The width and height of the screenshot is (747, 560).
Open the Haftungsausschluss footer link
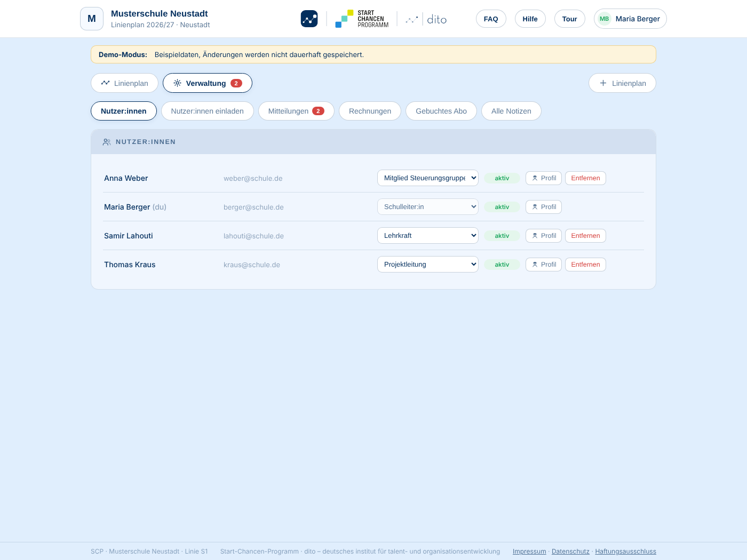pyautogui.click(x=626, y=551)
